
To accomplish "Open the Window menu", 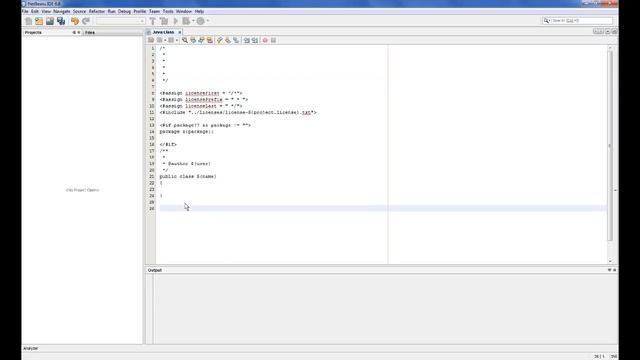I will point(184,11).
